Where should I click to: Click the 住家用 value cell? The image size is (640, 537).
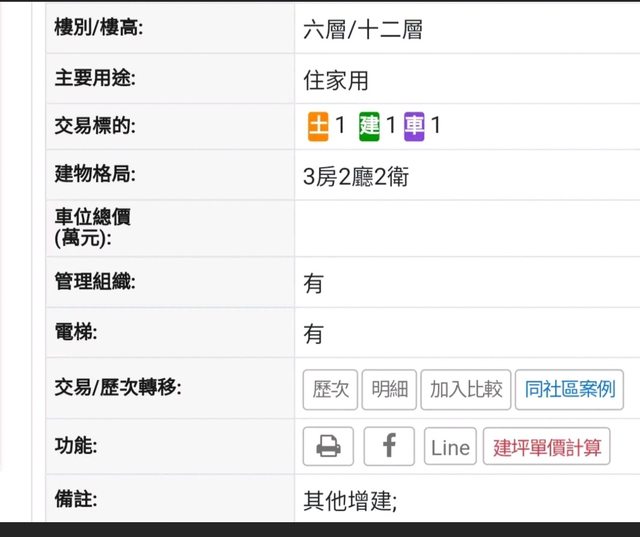tap(336, 79)
